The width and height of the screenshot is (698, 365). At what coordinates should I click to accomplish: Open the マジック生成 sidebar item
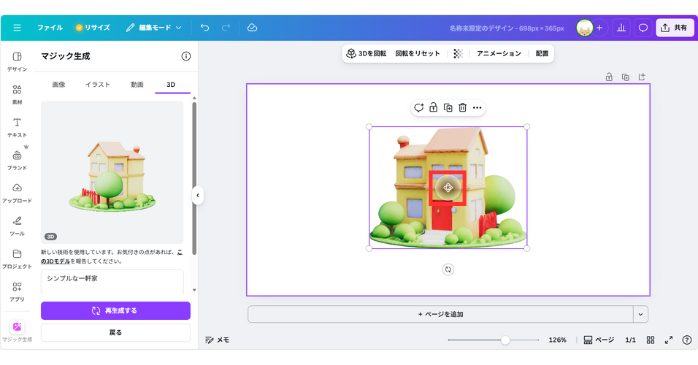17,331
